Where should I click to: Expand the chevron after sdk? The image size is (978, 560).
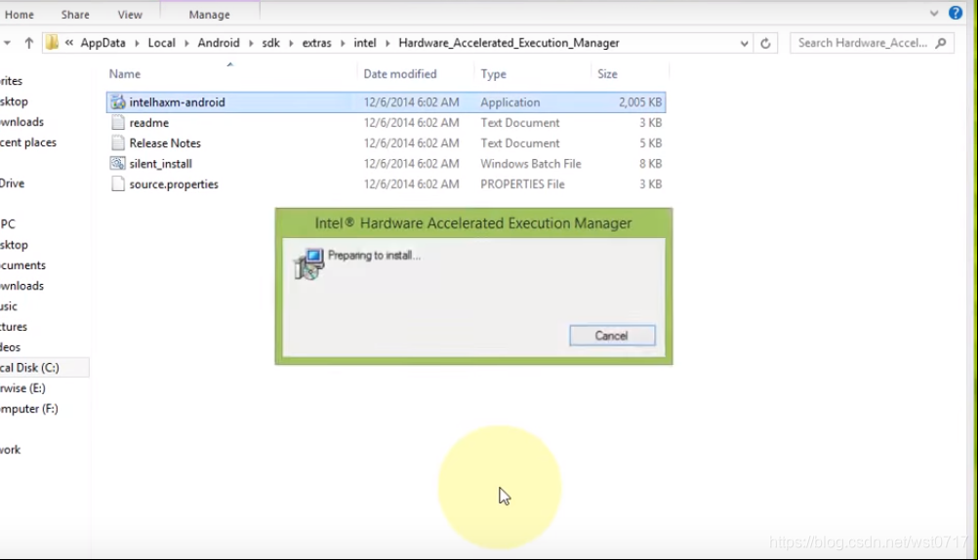[291, 43]
